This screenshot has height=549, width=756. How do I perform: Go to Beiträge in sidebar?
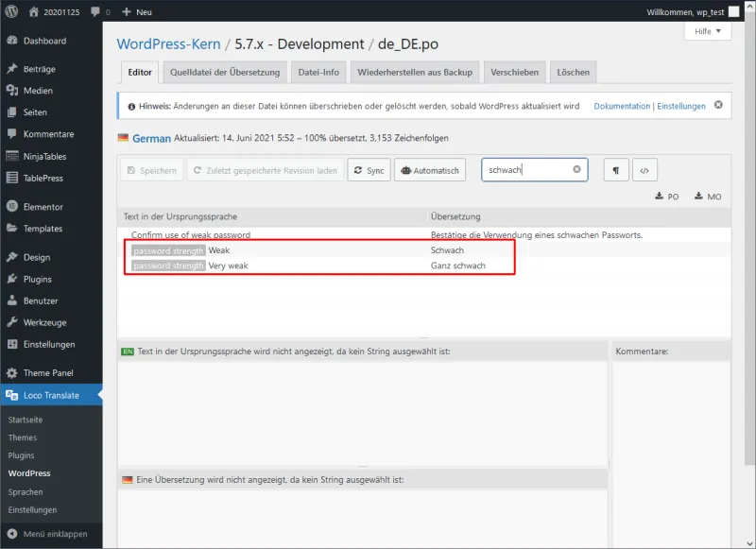pos(51,69)
